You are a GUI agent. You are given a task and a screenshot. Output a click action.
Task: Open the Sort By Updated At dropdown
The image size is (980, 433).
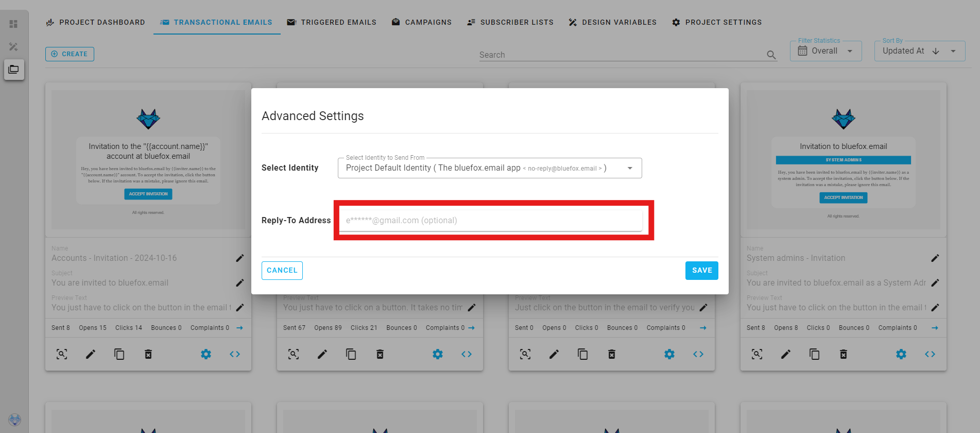pos(920,51)
